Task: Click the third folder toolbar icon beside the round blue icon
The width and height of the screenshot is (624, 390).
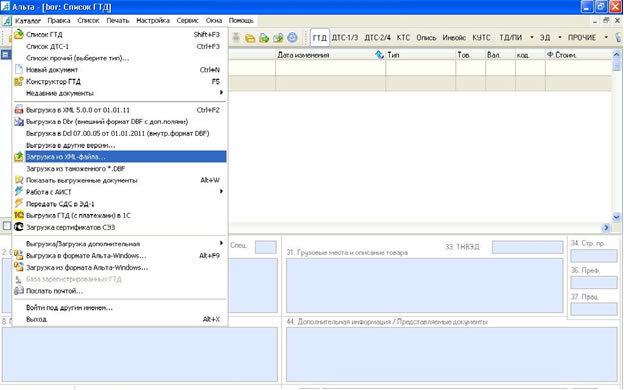Action: (x=278, y=38)
